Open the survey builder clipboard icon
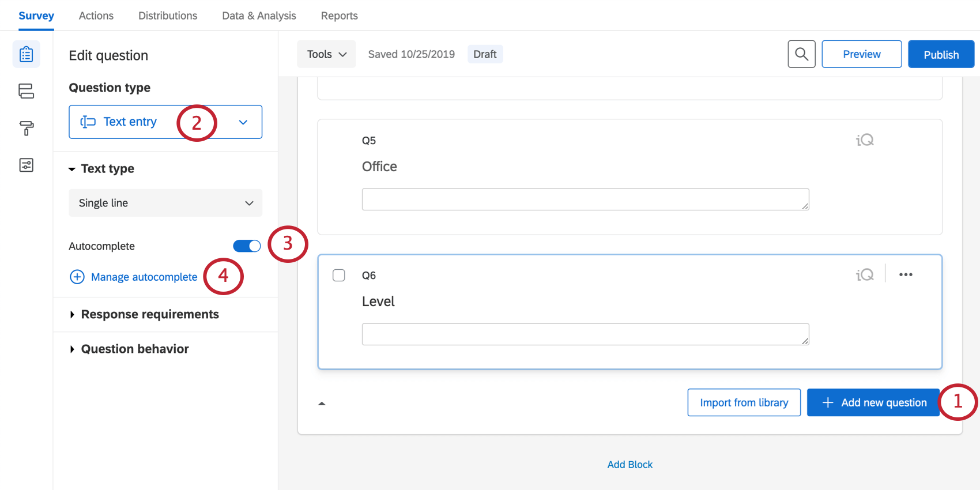980x490 pixels. pyautogui.click(x=27, y=54)
